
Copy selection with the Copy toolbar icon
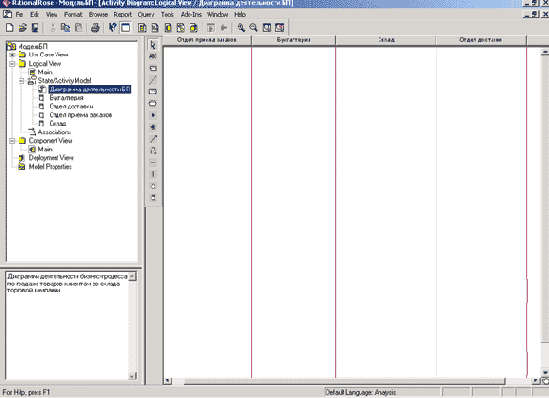click(x=65, y=28)
